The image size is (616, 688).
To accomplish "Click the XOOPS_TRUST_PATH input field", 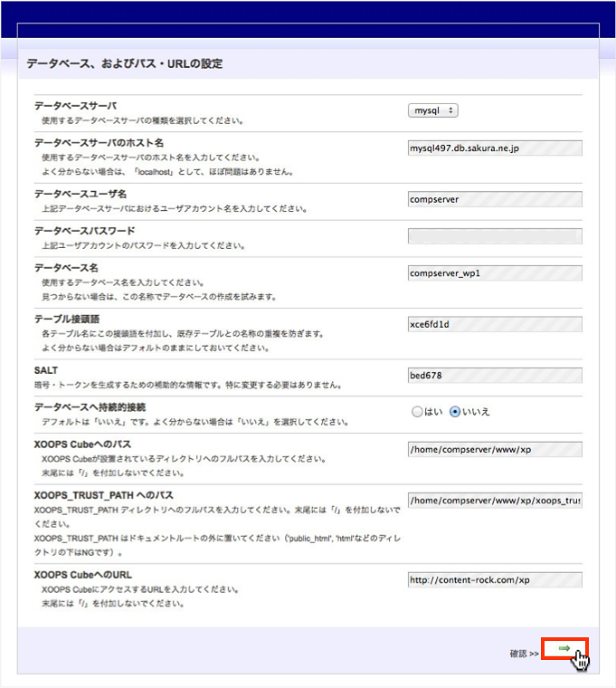I will coord(495,501).
